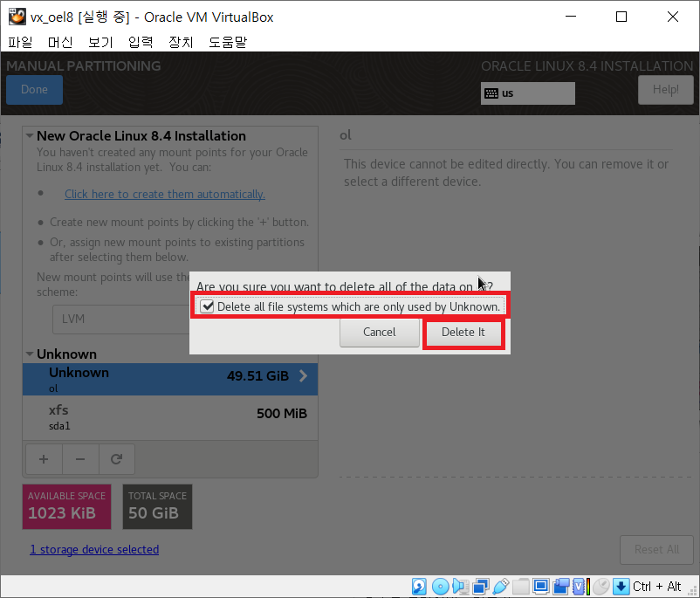700x598 pixels.
Task: Collapse the Unknown partitions section
Action: pos(30,354)
